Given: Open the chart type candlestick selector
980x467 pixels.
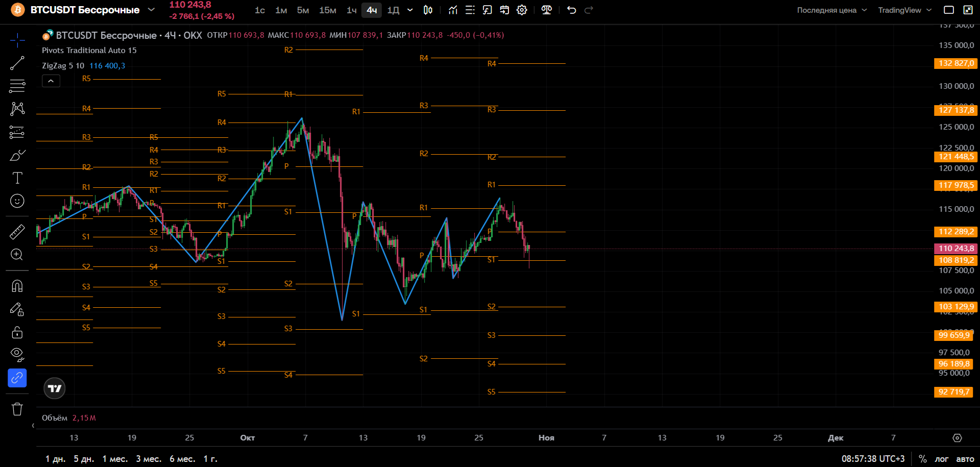Looking at the screenshot, I should click(x=428, y=10).
